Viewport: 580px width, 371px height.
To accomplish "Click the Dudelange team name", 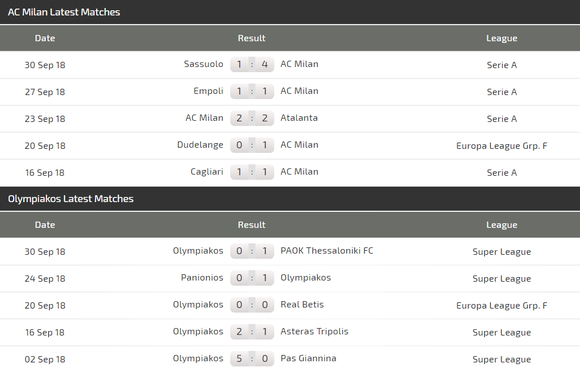I will [200, 145].
